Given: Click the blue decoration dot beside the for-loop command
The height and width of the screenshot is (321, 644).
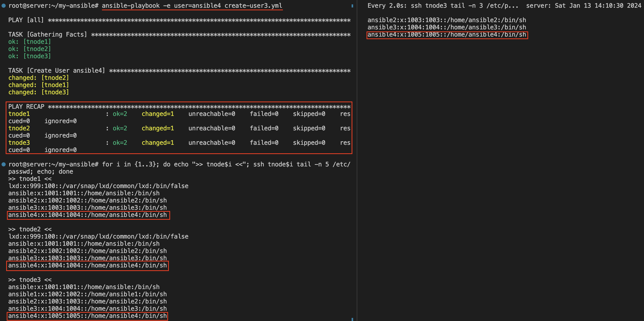Looking at the screenshot, I should click(4, 164).
